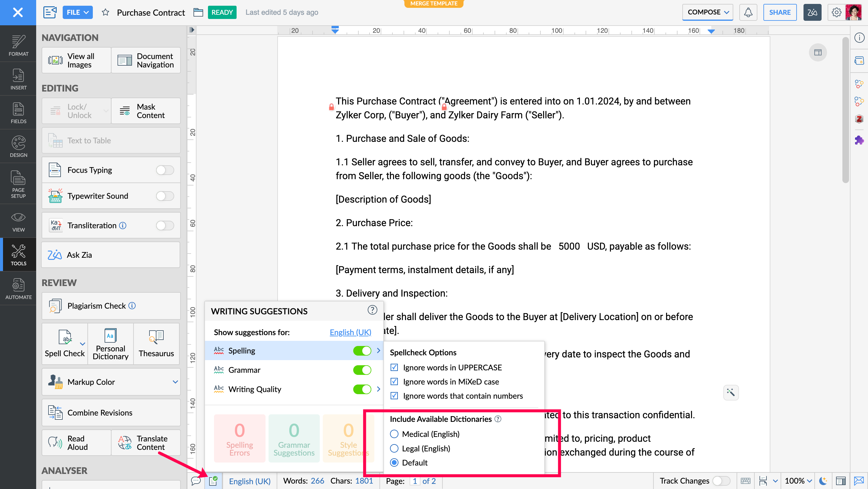The height and width of the screenshot is (489, 868).
Task: Select Medical (English) dictionary
Action: (394, 434)
